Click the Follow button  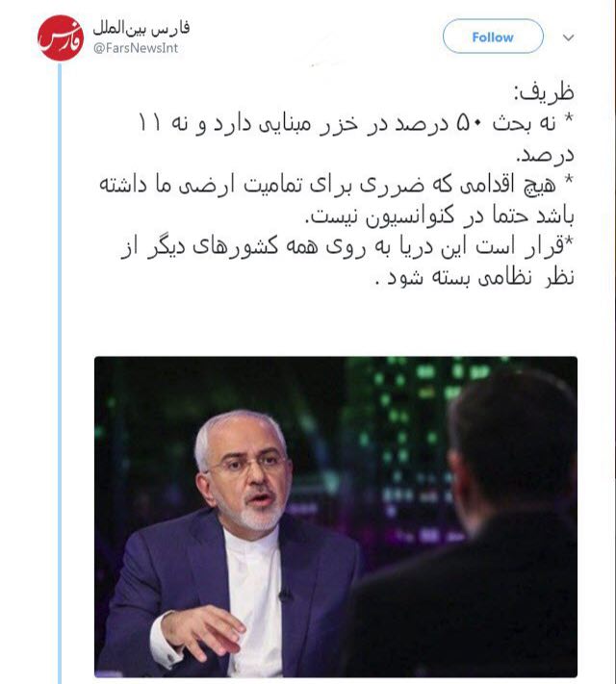(493, 37)
